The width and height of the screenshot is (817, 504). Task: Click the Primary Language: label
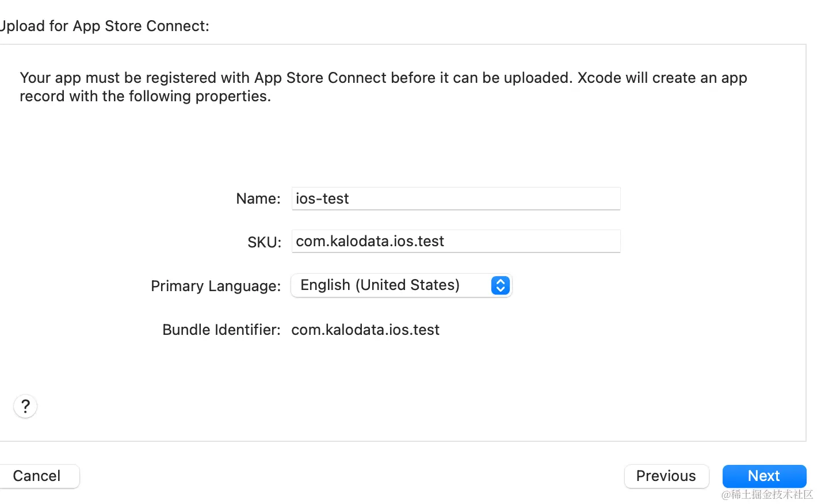point(216,286)
